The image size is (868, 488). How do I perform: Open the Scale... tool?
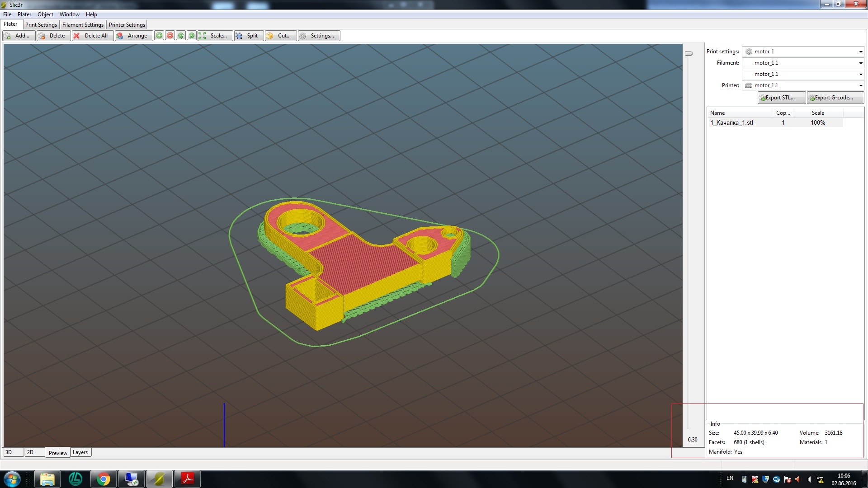click(215, 36)
